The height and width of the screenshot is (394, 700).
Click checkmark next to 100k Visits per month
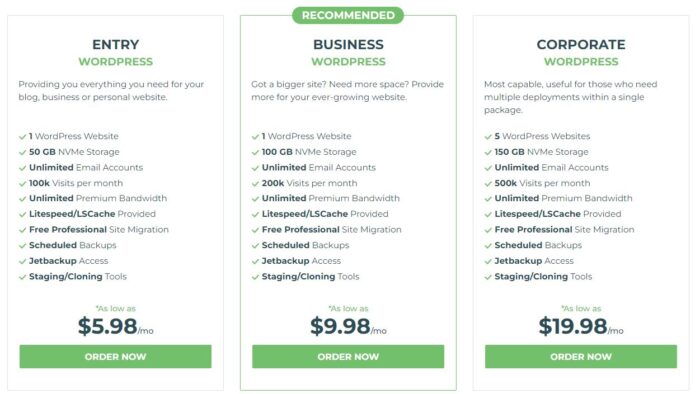pos(22,184)
